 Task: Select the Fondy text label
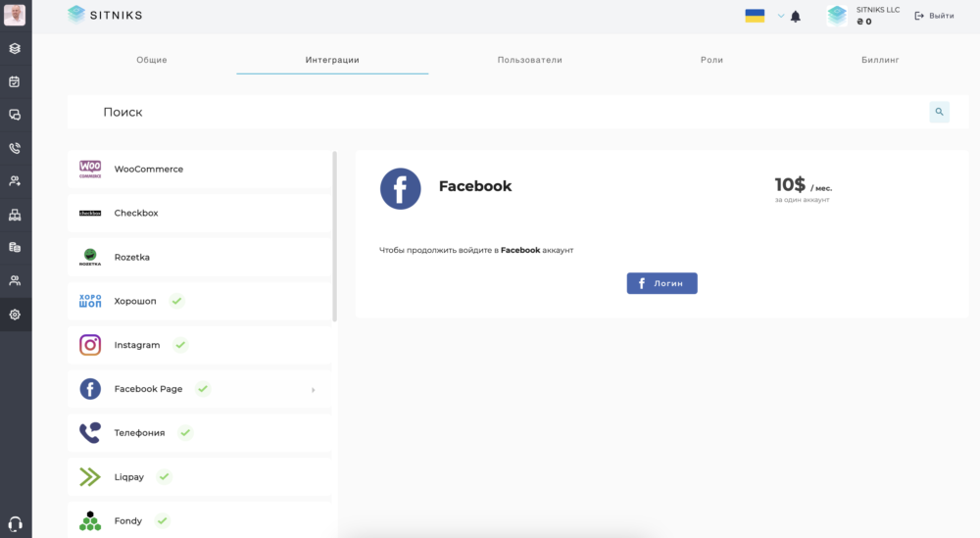[128, 521]
